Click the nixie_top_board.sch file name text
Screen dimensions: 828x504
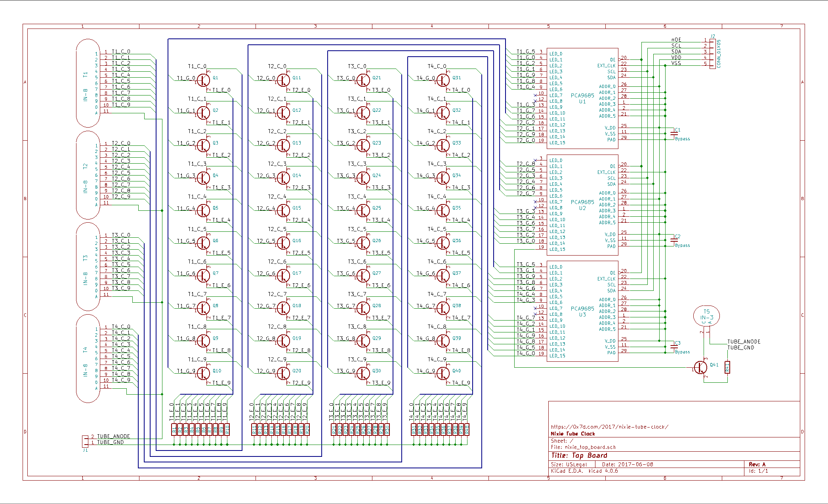(590, 447)
